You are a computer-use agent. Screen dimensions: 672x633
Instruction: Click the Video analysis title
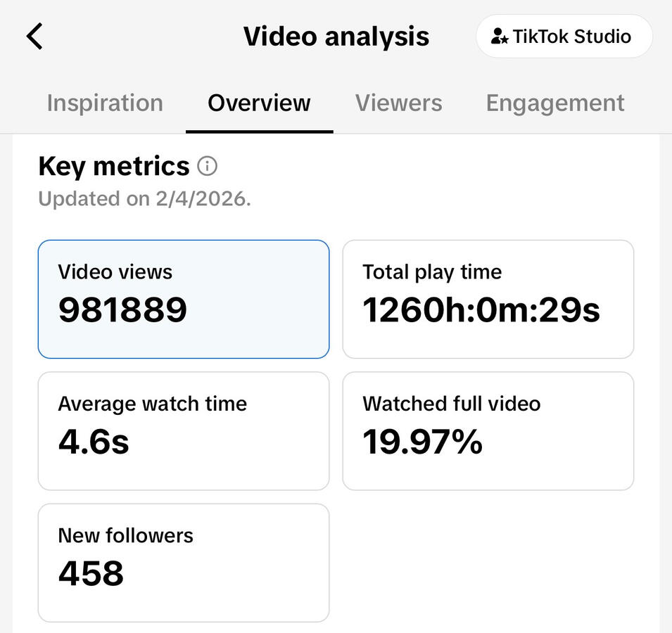(x=336, y=36)
